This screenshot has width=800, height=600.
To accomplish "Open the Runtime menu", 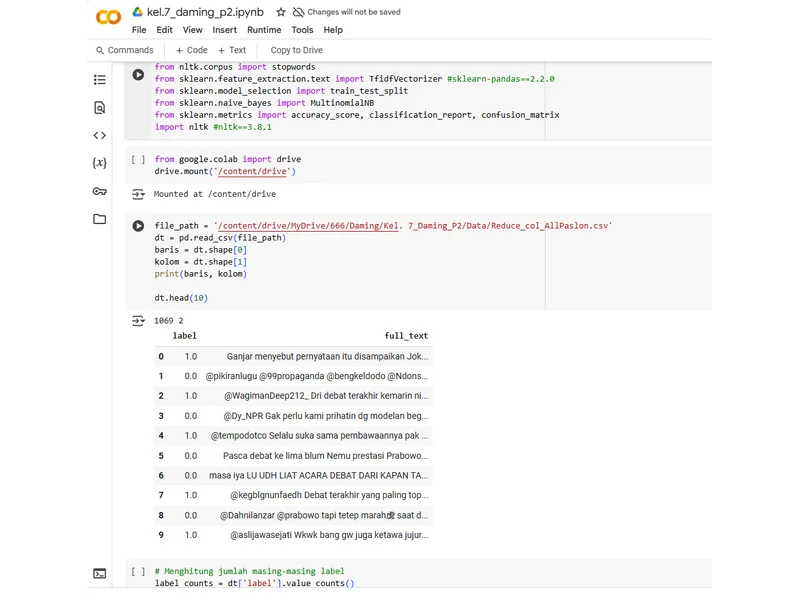I will tap(266, 30).
